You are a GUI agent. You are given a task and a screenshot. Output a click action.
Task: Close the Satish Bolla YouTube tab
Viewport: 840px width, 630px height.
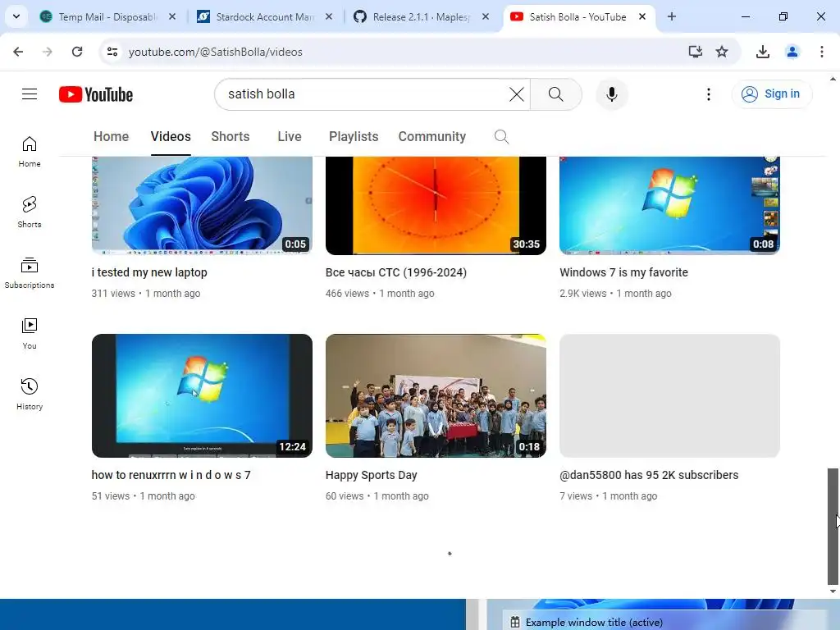pos(641,16)
